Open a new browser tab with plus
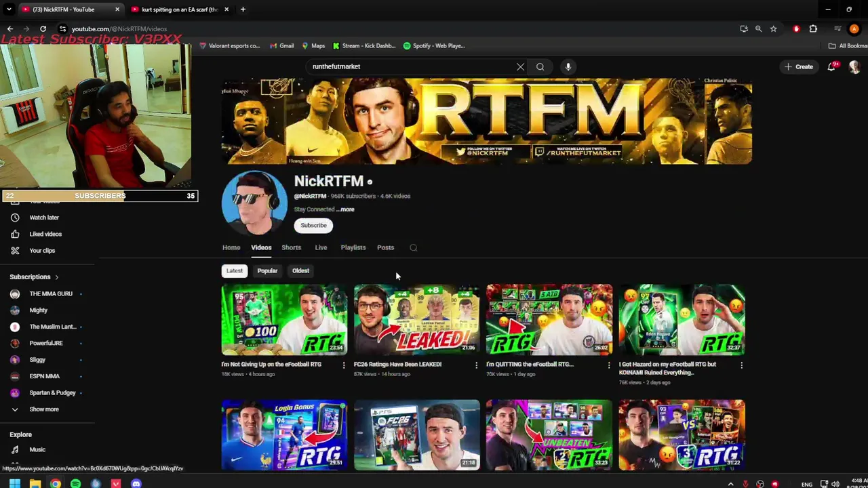Image resolution: width=868 pixels, height=488 pixels. [243, 9]
